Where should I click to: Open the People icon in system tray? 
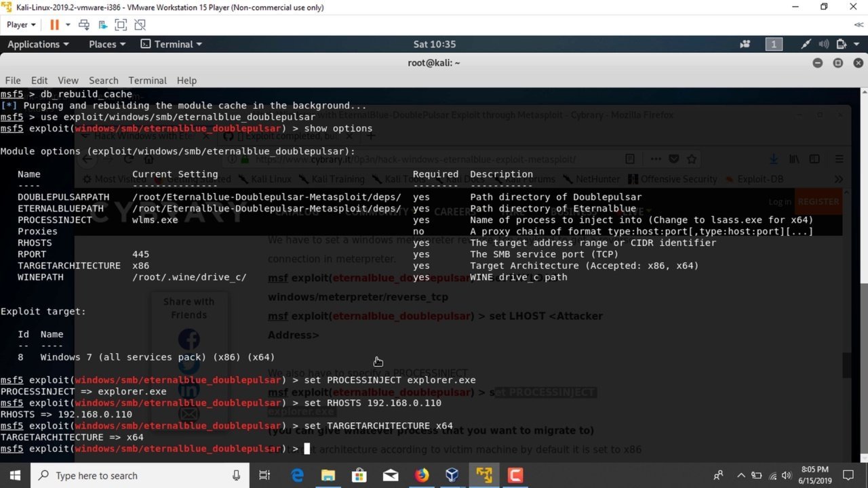pyautogui.click(x=719, y=475)
